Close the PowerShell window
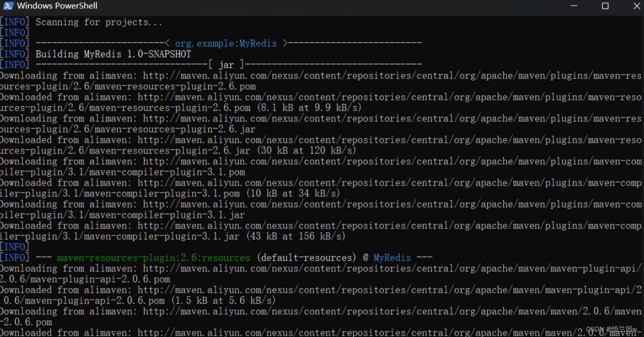 (x=637, y=6)
